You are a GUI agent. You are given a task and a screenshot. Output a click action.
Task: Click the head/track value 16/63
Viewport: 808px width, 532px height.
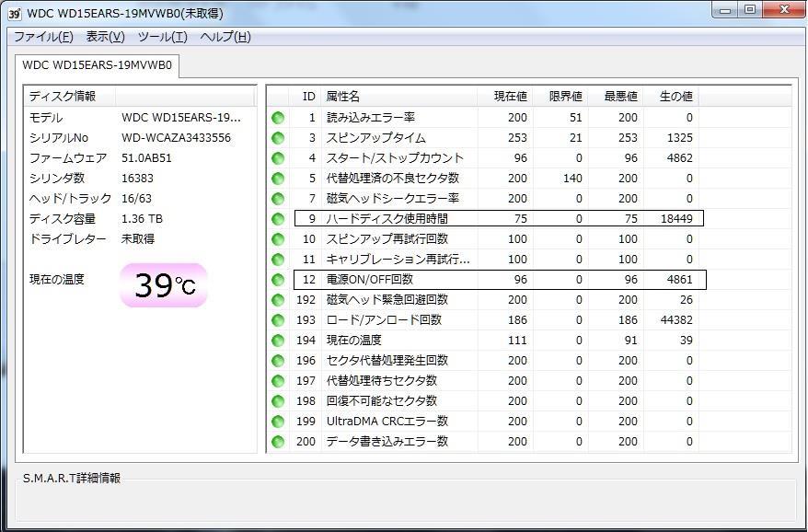click(x=136, y=199)
